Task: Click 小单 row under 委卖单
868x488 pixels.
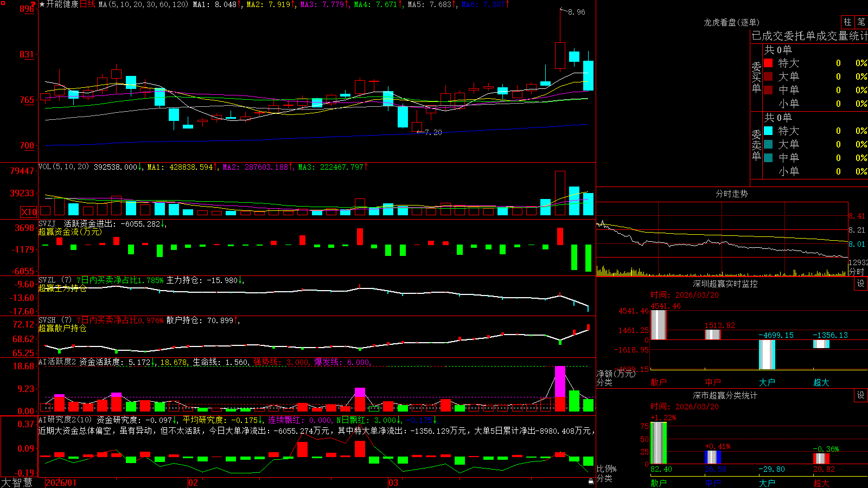Action: click(x=815, y=171)
